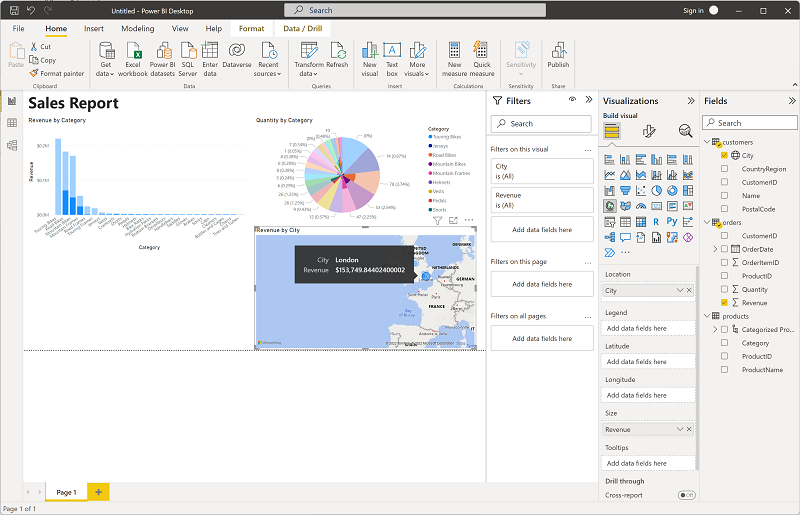Choose the filled map visualization icon
The image size is (800, 515).
click(x=625, y=206)
